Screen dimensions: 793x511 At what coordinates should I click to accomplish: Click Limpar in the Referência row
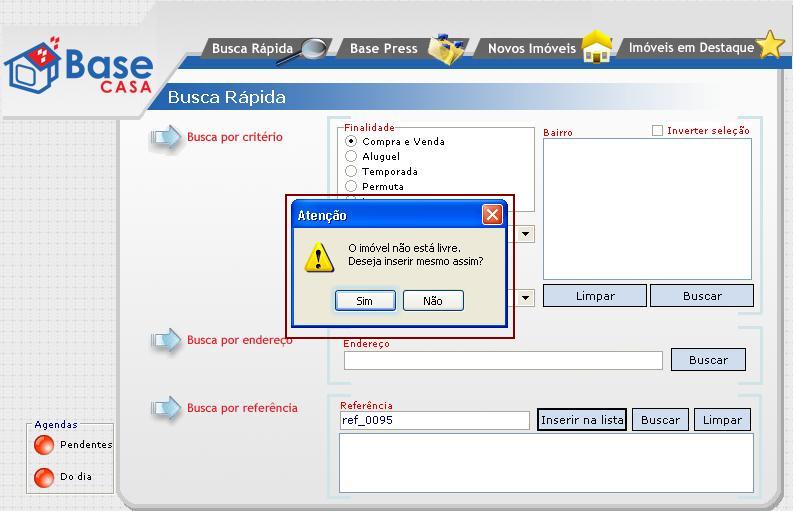click(x=722, y=420)
